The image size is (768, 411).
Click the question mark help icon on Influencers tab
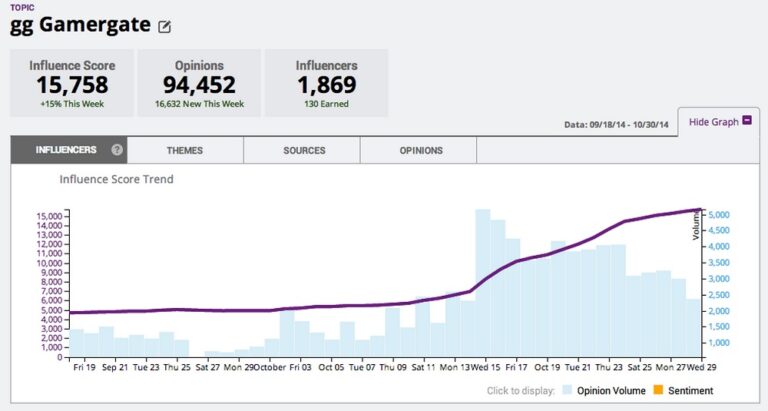[117, 150]
